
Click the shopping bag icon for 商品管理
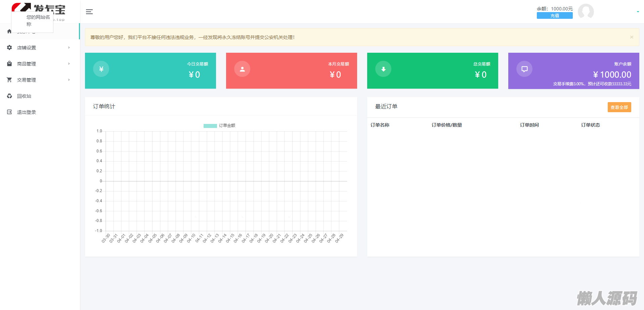(x=9, y=64)
